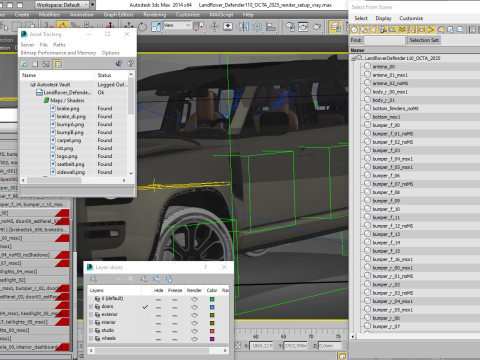Check current-layer box for wheels layer

point(145,339)
